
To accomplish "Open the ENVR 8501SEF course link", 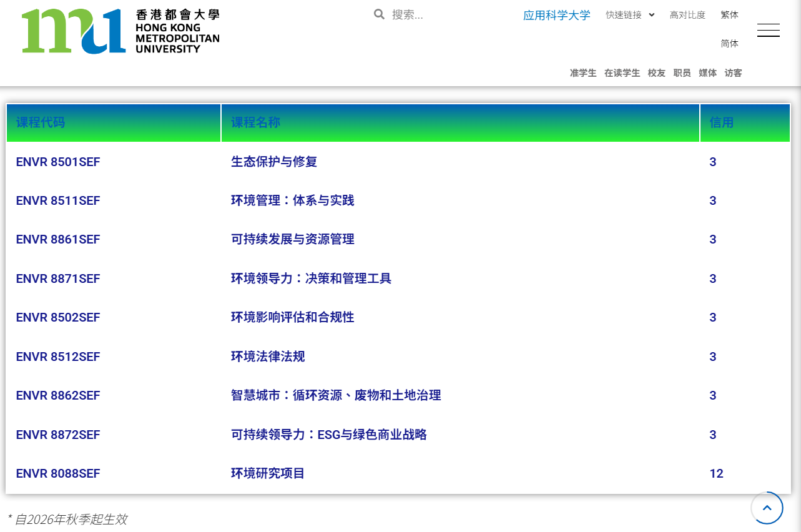I will tap(58, 162).
